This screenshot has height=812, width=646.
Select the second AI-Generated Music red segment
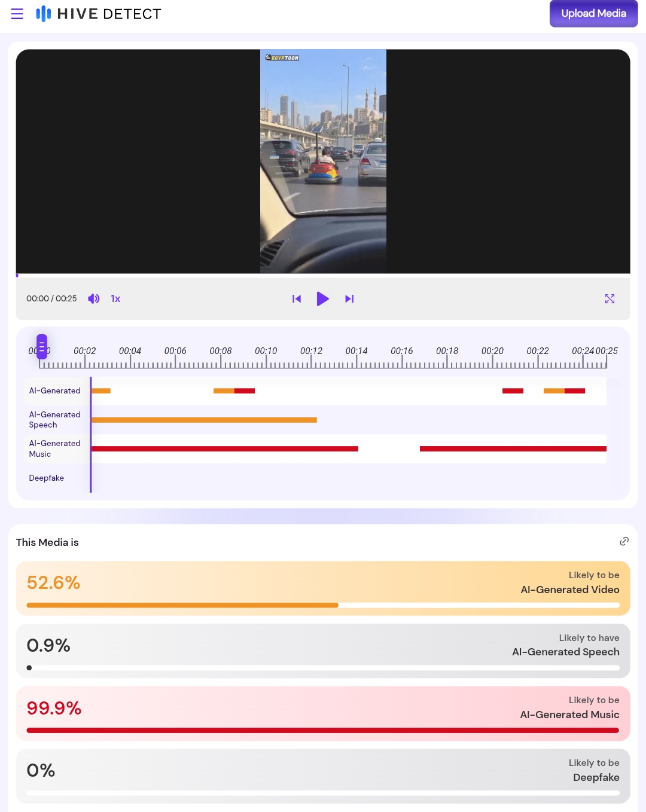[x=513, y=448]
